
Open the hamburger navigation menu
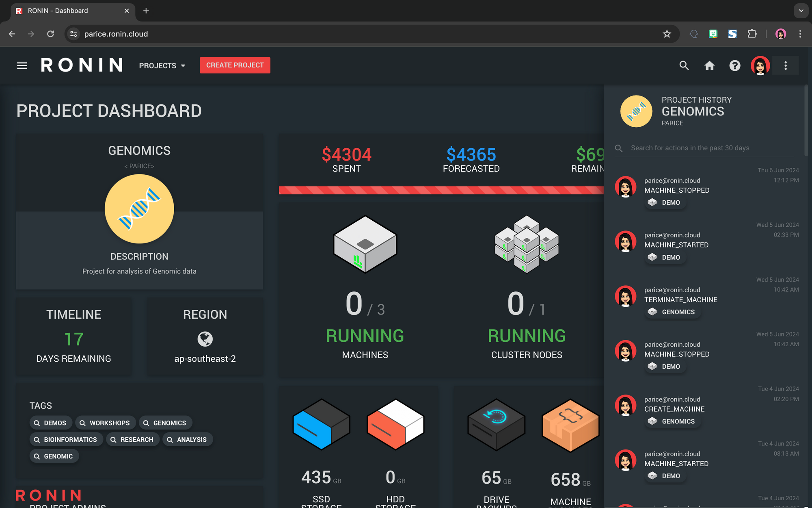tap(22, 65)
